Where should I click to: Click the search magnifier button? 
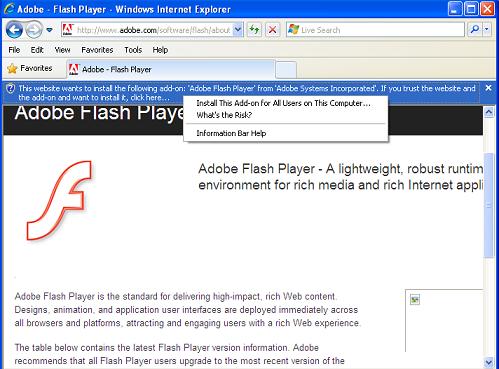coord(475,30)
